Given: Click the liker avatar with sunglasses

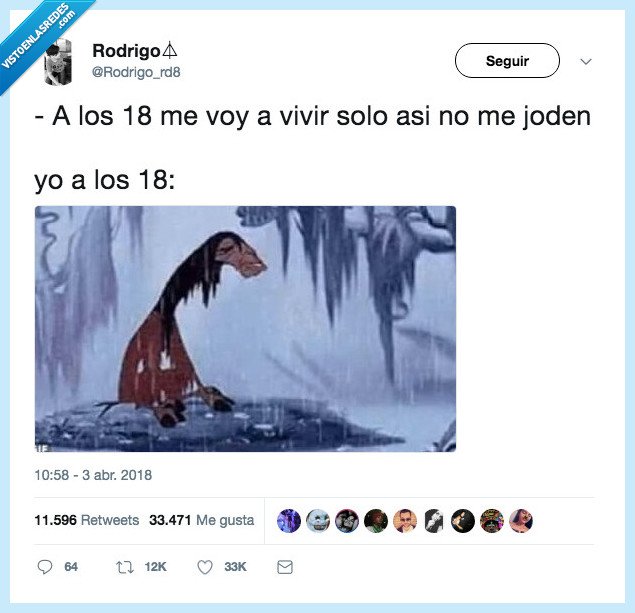Looking at the screenshot, I should [405, 521].
